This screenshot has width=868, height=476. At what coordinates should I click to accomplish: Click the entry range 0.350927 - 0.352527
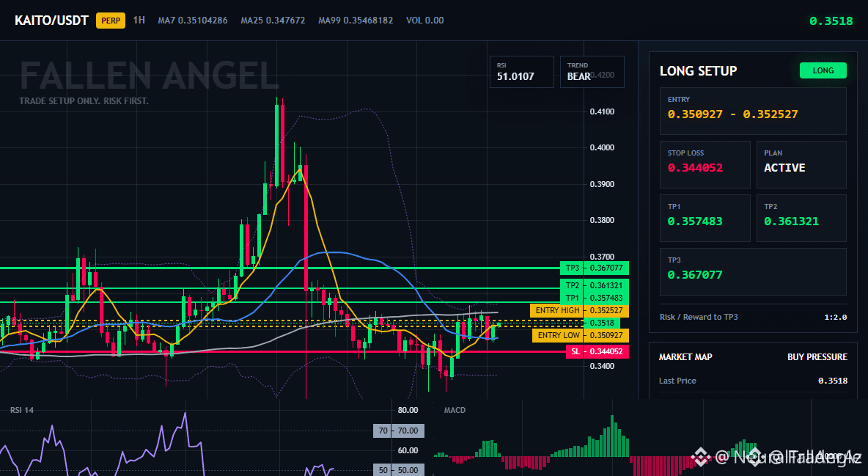[733, 114]
